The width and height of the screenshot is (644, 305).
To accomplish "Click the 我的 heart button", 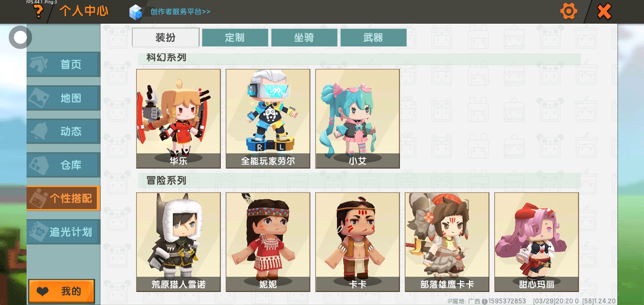I will pos(62,291).
